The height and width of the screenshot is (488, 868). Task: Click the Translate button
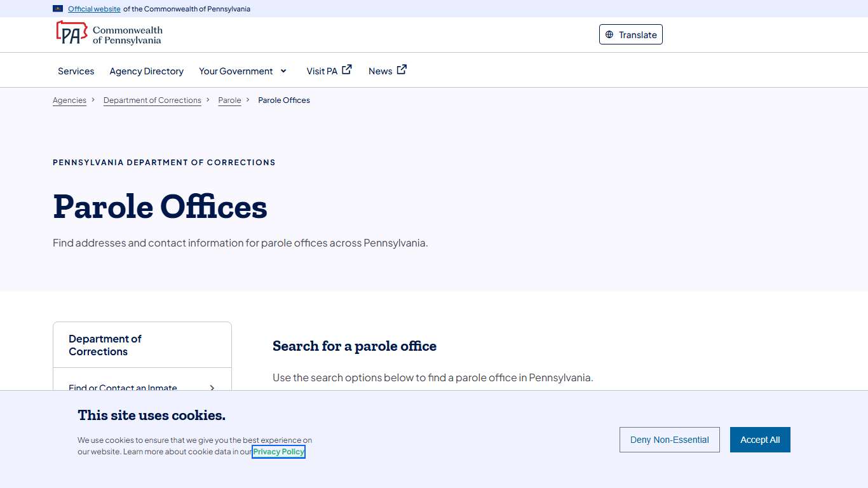[x=630, y=34]
